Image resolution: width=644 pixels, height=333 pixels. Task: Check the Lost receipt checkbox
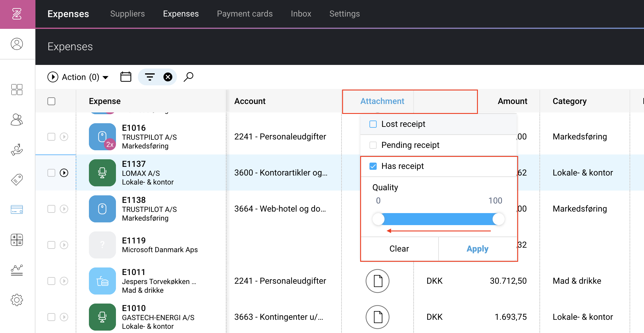click(x=373, y=124)
